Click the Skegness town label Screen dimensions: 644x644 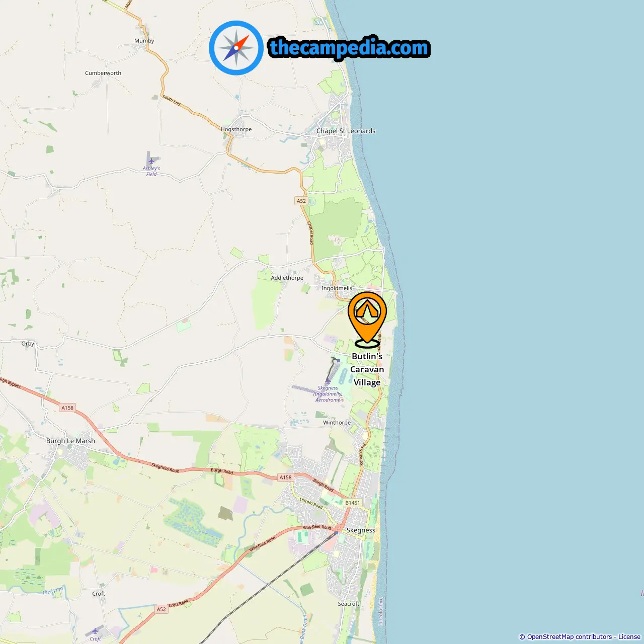361,530
